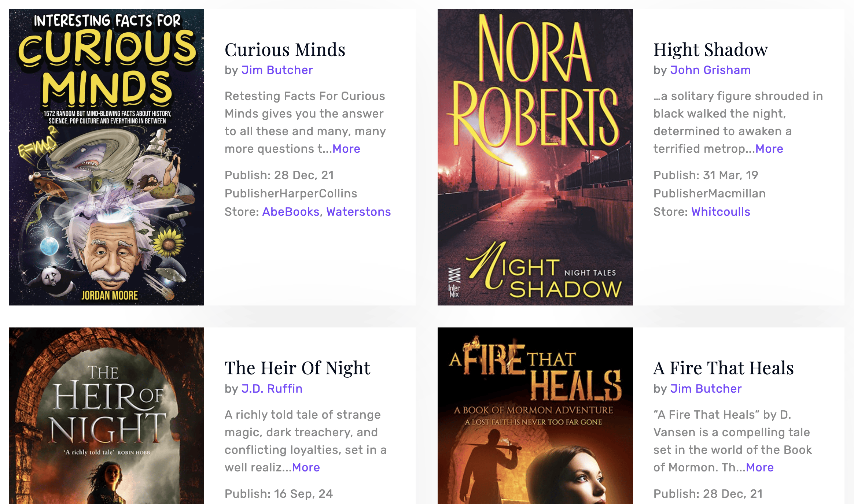854x504 pixels.
Task: Expand Curious Minds description with More
Action: click(x=346, y=149)
